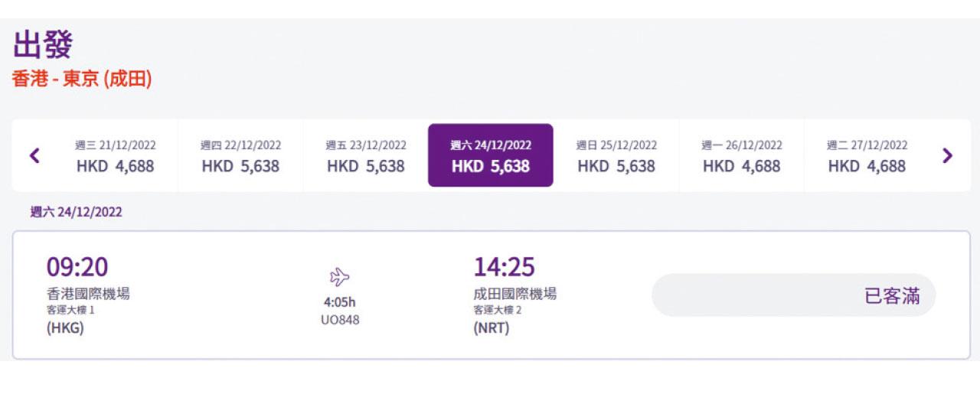Select the Tuesday 27/12/2022 date tab

click(x=867, y=155)
